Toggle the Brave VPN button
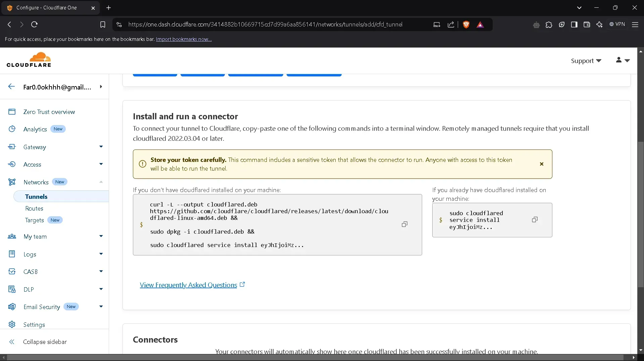Viewport: 644px width, 361px height. (x=617, y=24)
